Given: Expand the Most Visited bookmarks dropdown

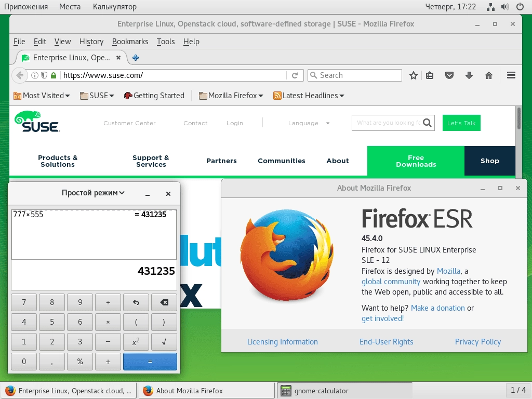Looking at the screenshot, I should (x=42, y=96).
